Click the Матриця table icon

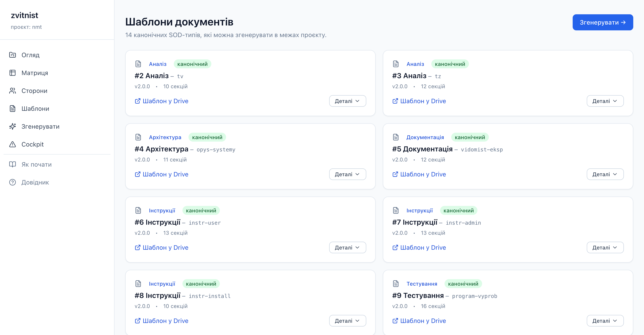(13, 73)
